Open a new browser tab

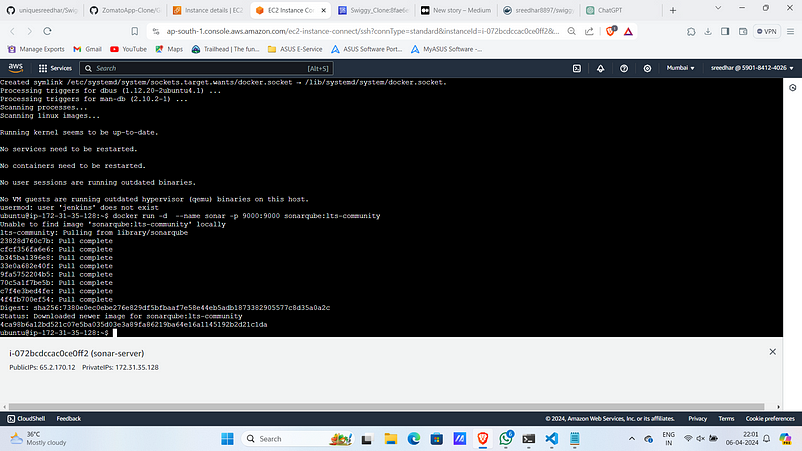673,10
